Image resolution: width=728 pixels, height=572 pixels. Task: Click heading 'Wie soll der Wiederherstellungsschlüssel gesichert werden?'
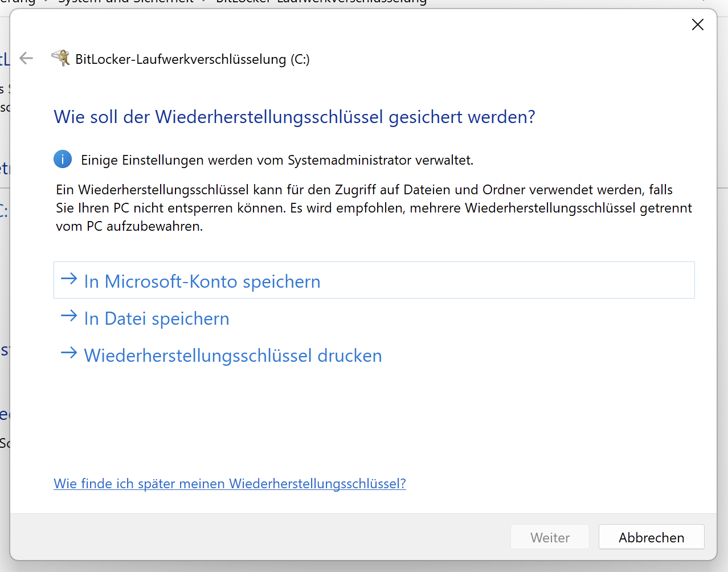(295, 117)
